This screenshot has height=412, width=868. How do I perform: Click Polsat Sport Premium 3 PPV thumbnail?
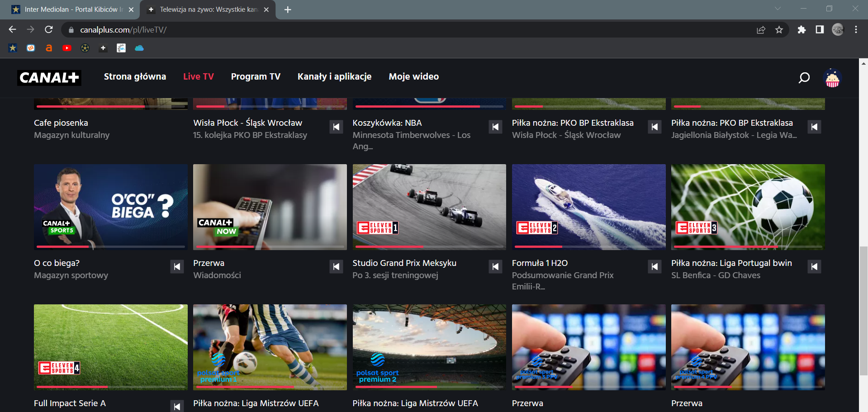pos(589,347)
